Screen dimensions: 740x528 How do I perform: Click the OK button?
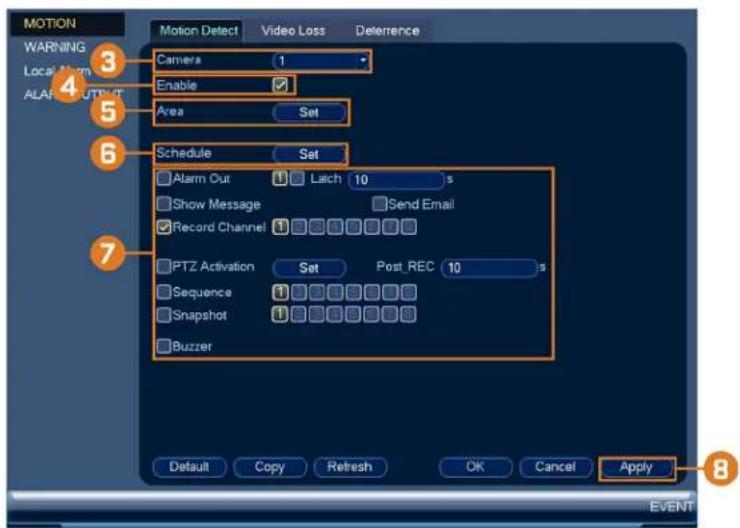pos(475,467)
